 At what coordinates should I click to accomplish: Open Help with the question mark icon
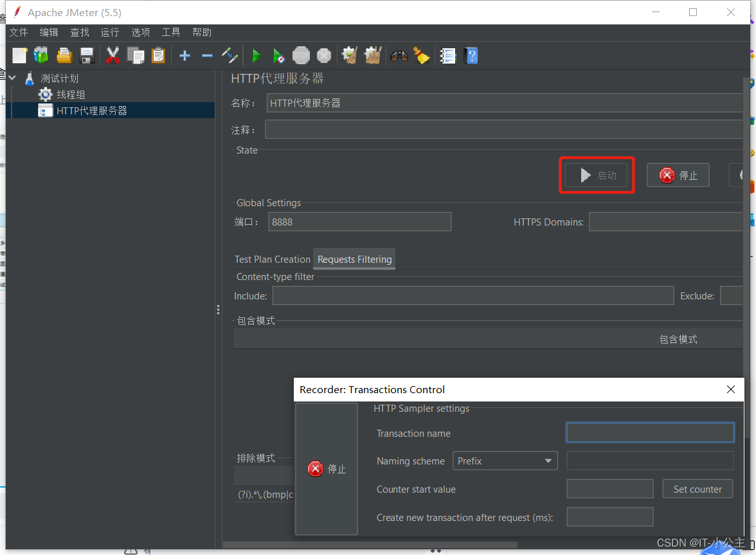click(472, 56)
